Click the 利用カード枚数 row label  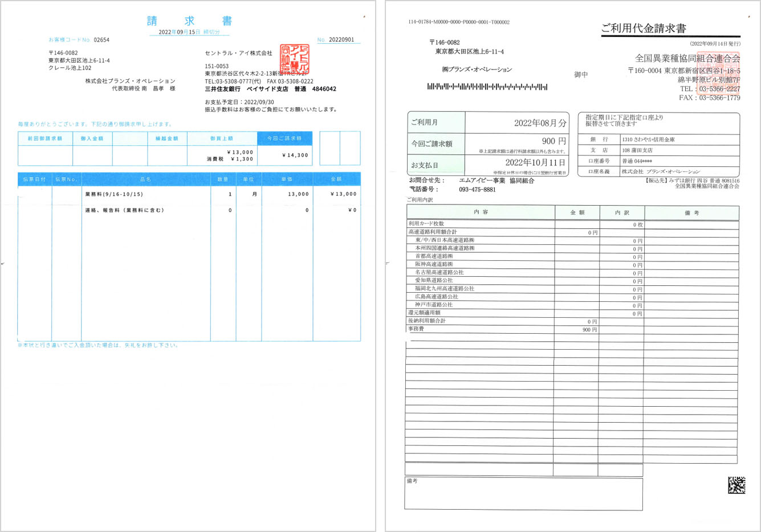(x=426, y=224)
